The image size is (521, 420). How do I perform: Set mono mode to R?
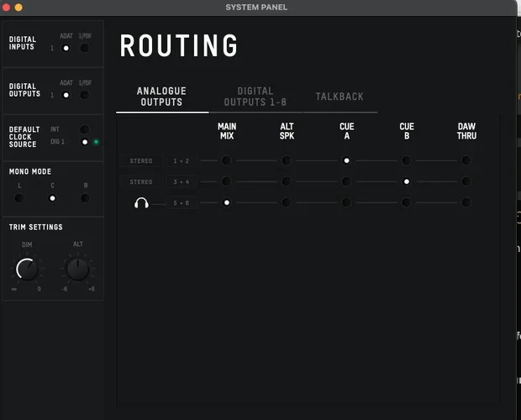click(x=85, y=198)
